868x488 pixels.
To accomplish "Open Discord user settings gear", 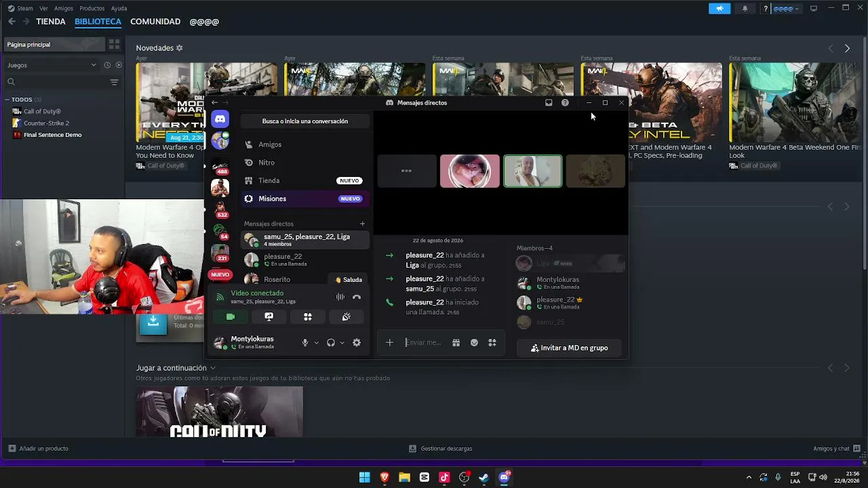I will point(357,343).
